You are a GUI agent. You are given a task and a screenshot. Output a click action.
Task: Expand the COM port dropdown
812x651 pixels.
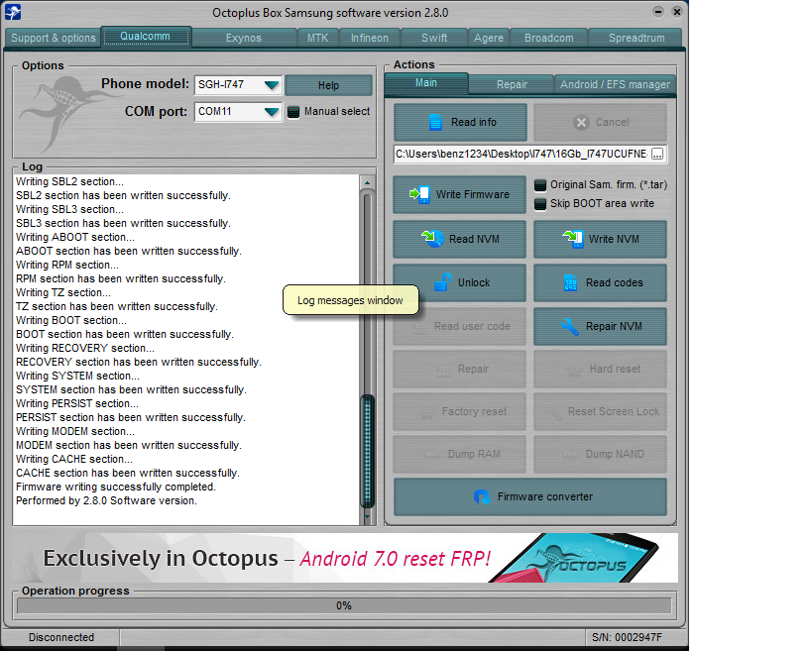[x=272, y=112]
